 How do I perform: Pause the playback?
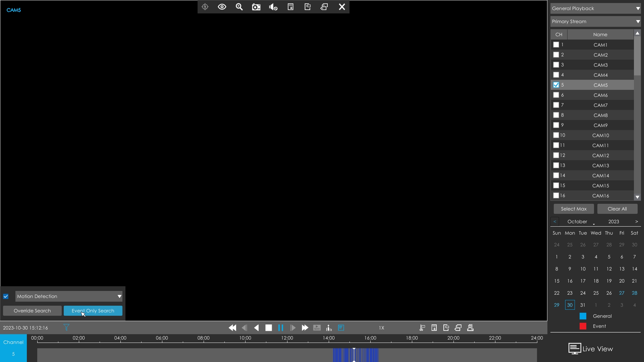point(281,328)
